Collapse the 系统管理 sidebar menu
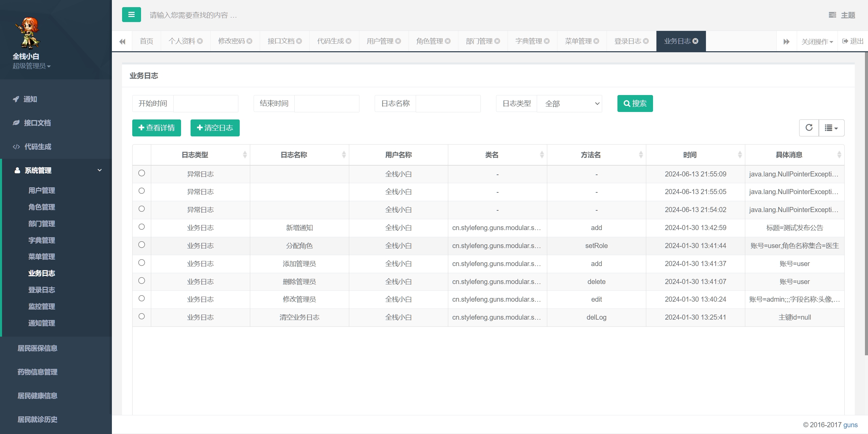 coord(56,170)
